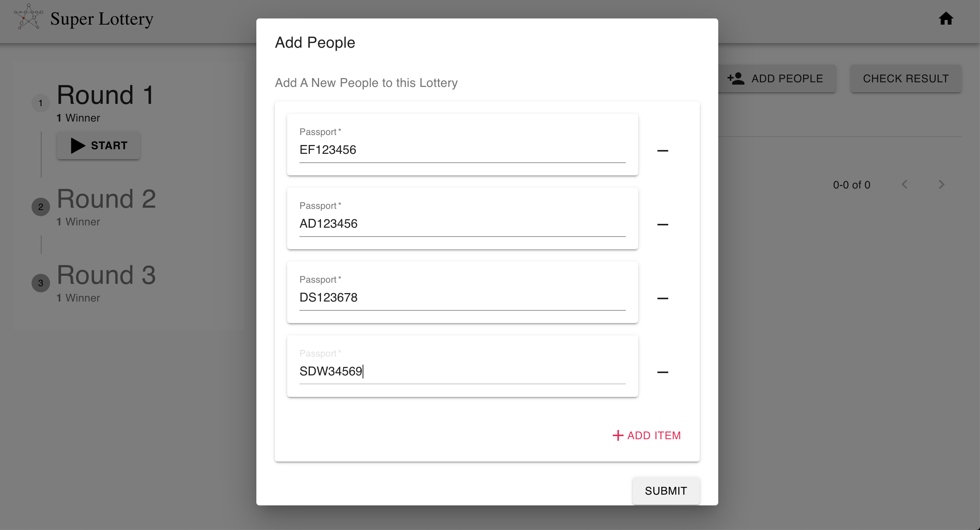The width and height of the screenshot is (980, 530).
Task: Go to next page of results
Action: pos(941,185)
